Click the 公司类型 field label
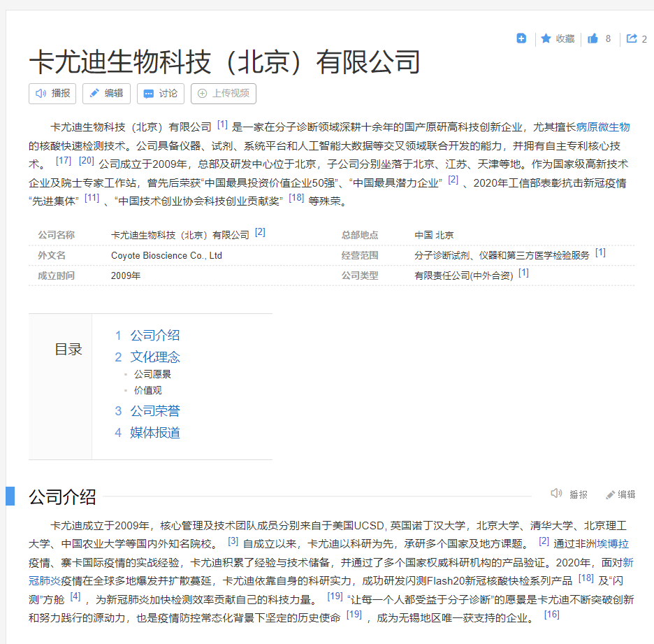The width and height of the screenshot is (654, 644). click(360, 276)
